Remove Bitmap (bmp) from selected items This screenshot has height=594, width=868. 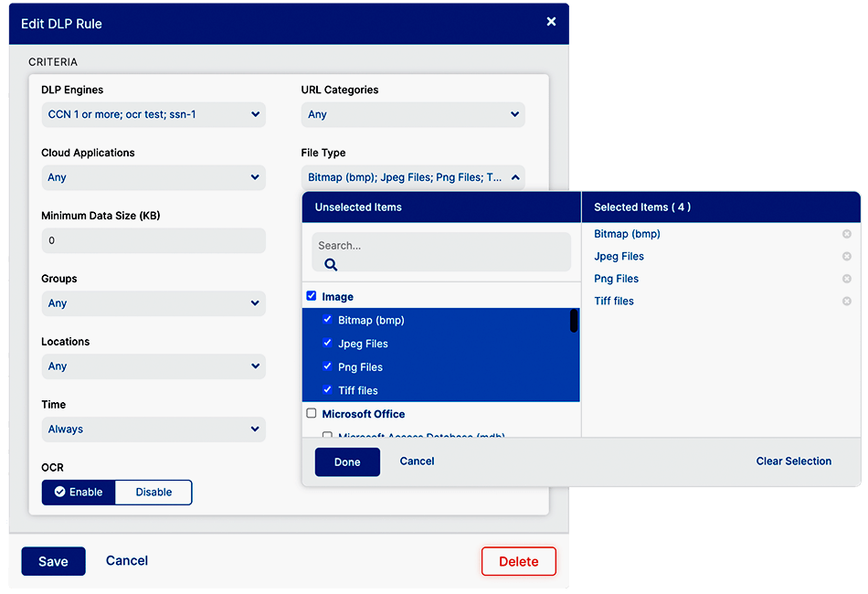846,234
